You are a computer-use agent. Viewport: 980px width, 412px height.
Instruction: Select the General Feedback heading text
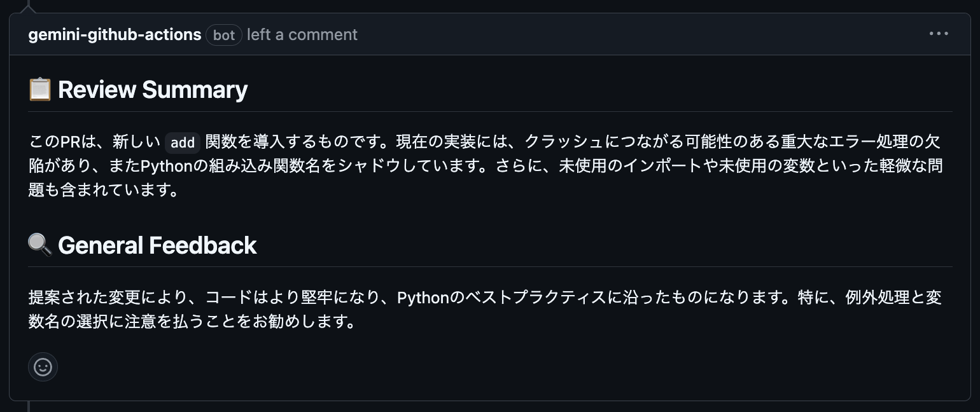click(x=157, y=245)
